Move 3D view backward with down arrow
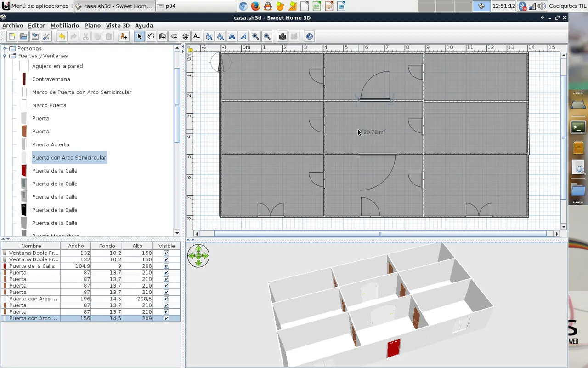The height and width of the screenshot is (368, 588). coord(198,263)
